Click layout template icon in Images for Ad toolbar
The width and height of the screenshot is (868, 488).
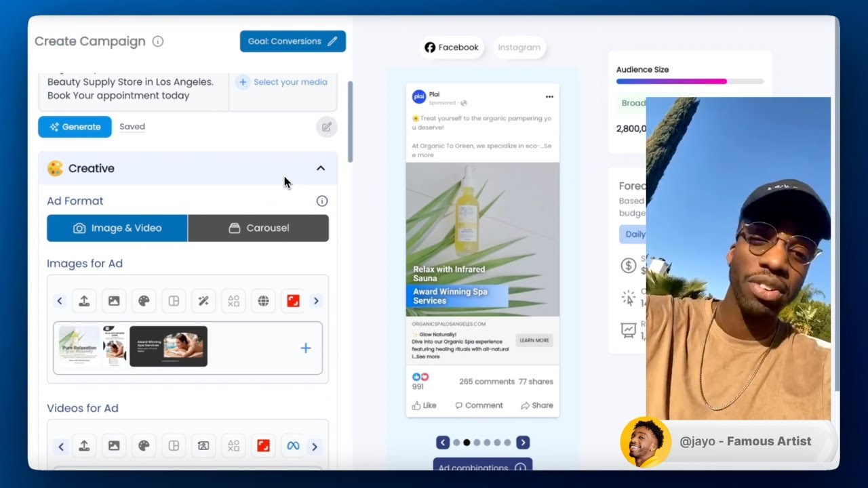(174, 301)
